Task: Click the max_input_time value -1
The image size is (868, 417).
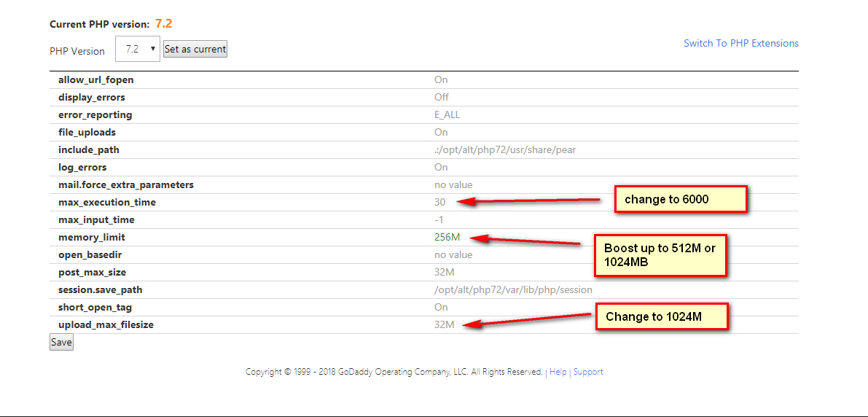Action: point(439,219)
